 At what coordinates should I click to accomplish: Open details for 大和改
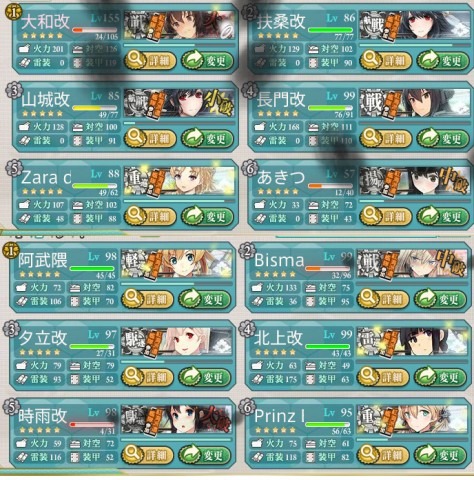tap(150, 61)
